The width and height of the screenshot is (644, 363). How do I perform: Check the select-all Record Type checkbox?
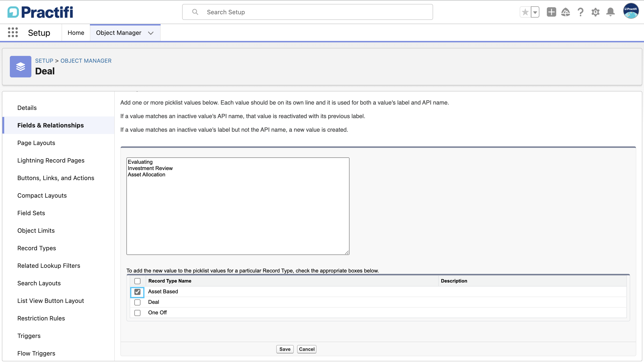coord(137,281)
